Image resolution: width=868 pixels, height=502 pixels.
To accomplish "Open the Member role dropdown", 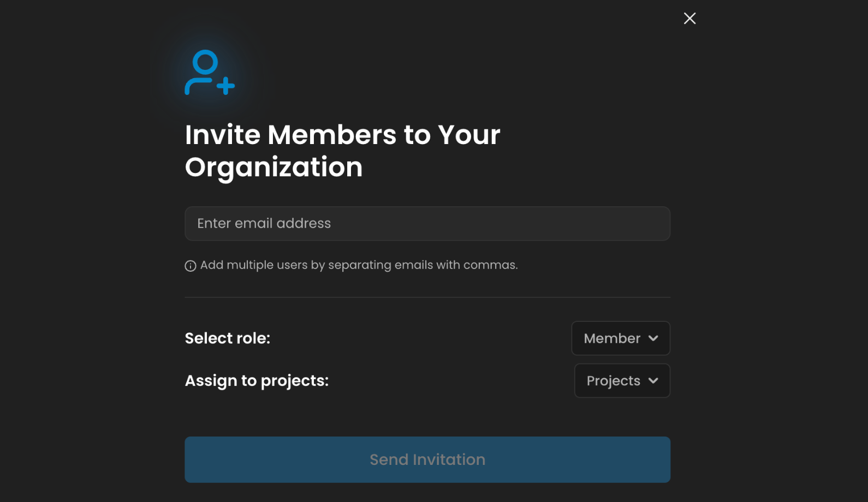I will point(621,338).
